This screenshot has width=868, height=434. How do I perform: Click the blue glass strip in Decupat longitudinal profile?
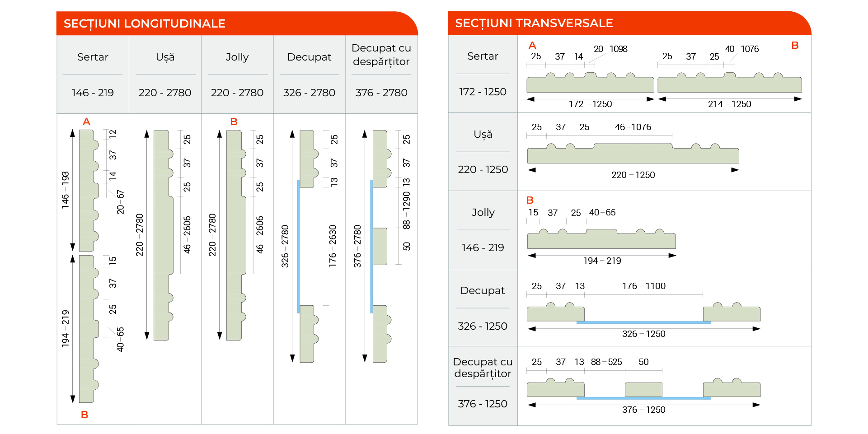299,247
